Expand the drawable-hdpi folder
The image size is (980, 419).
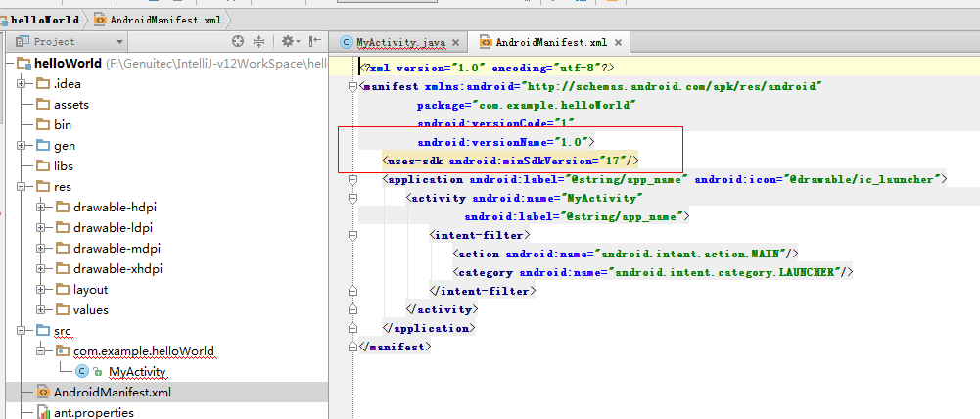(41, 207)
